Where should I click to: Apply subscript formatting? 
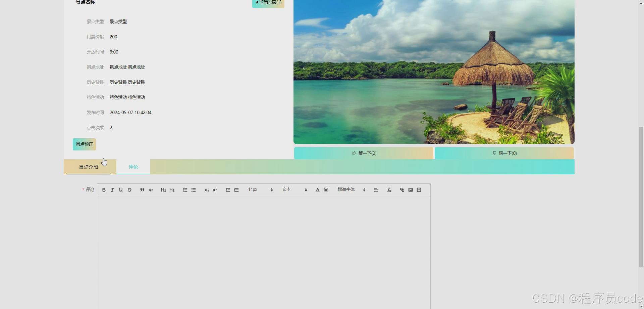(206, 190)
